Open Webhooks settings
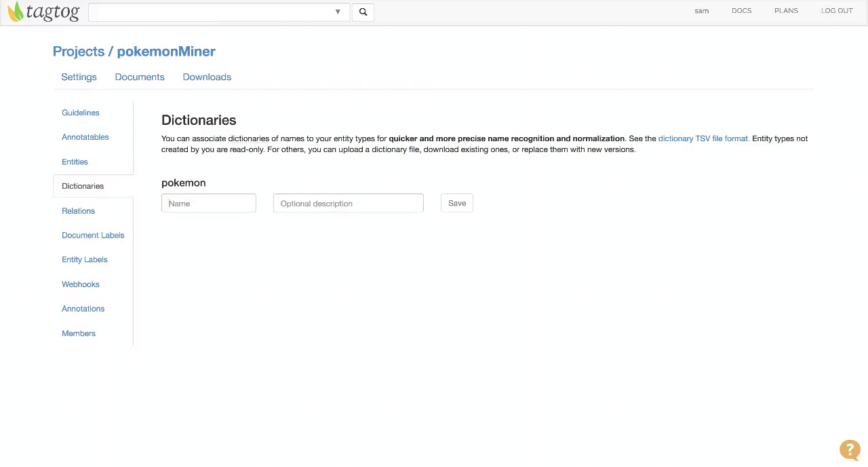 point(81,284)
